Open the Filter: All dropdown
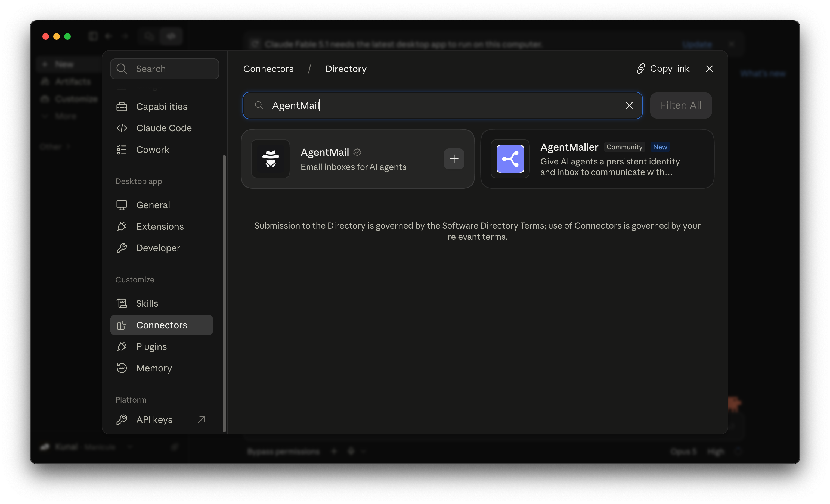Image resolution: width=830 pixels, height=504 pixels. pyautogui.click(x=681, y=105)
